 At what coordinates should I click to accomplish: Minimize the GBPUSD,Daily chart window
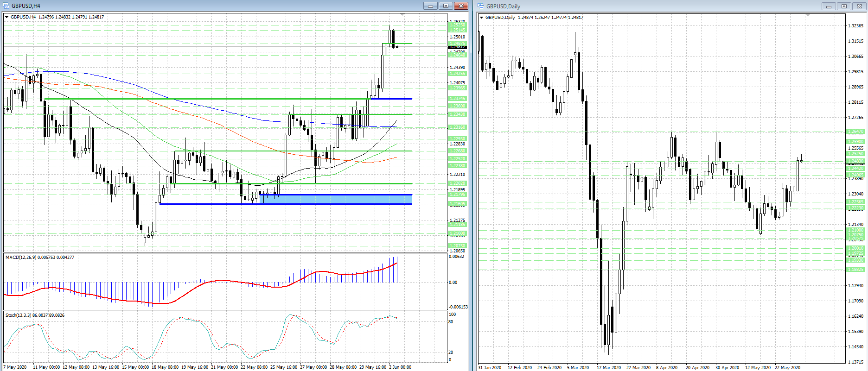(829, 6)
